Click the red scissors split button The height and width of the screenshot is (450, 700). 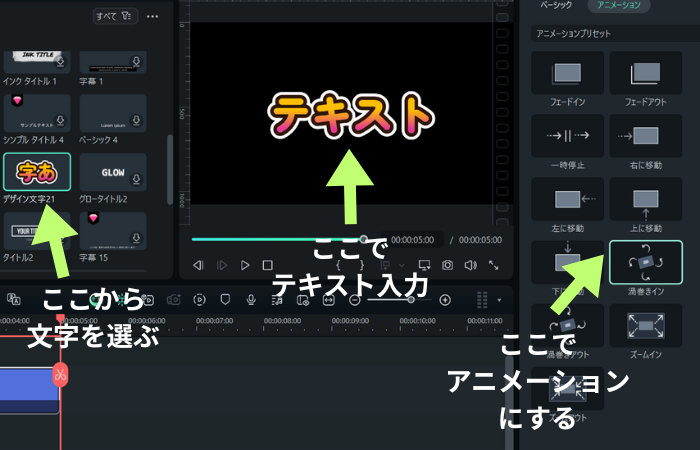click(60, 375)
